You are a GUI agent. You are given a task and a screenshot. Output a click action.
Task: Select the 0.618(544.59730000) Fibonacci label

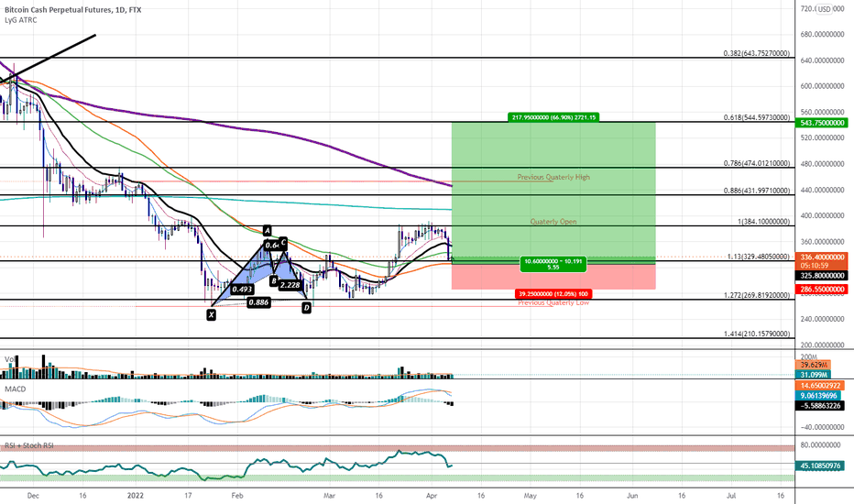tap(757, 117)
